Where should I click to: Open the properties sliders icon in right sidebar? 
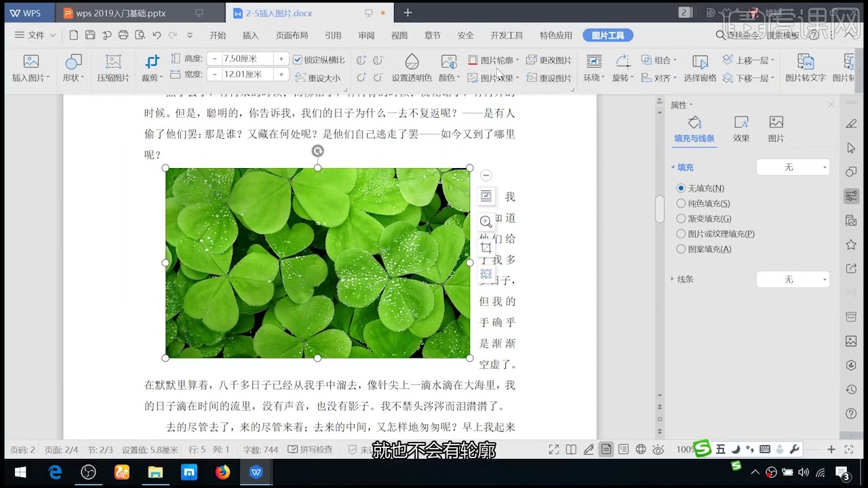[x=852, y=197]
